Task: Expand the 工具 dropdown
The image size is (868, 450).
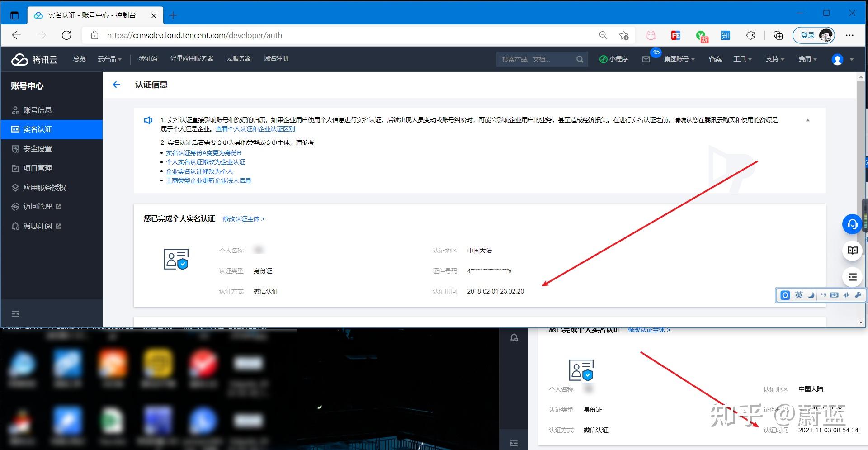Action: (x=742, y=59)
